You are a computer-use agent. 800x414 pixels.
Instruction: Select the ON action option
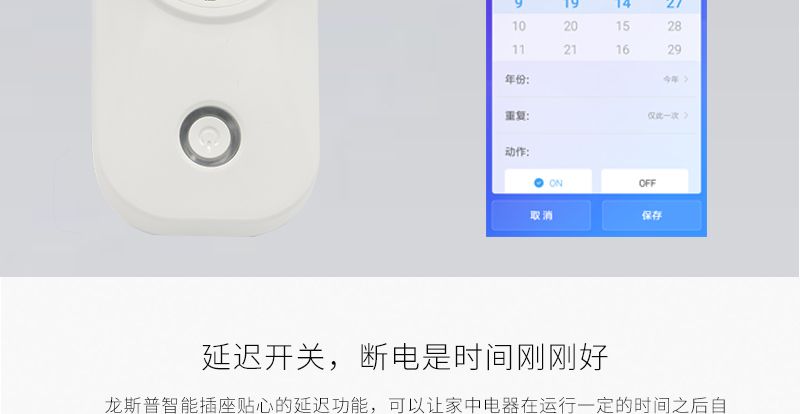coord(548,181)
